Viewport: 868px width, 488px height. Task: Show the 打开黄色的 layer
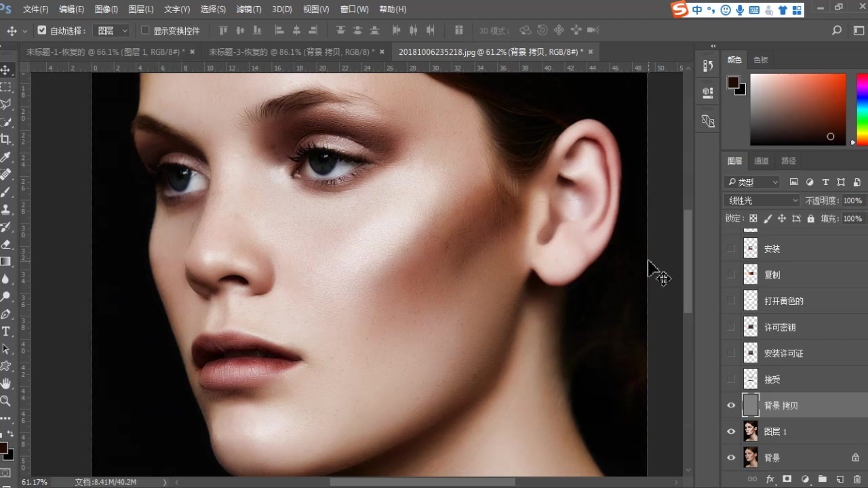point(731,301)
